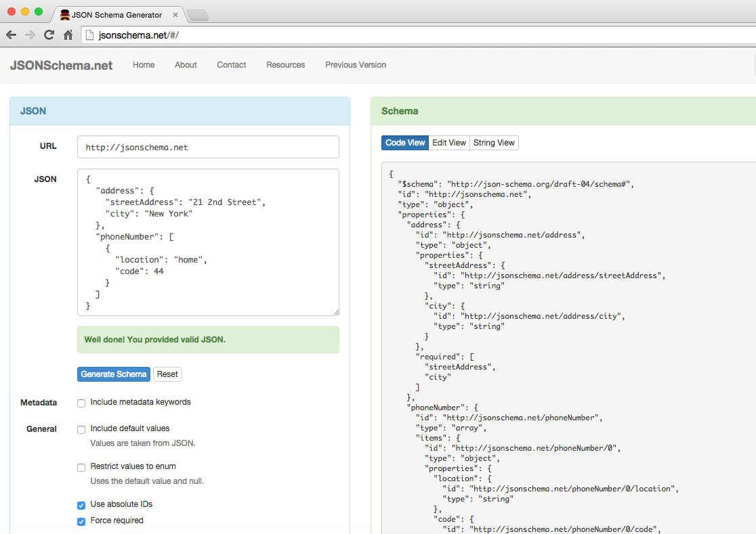This screenshot has width=756, height=534.
Task: Check the Include default values option
Action: tap(81, 429)
